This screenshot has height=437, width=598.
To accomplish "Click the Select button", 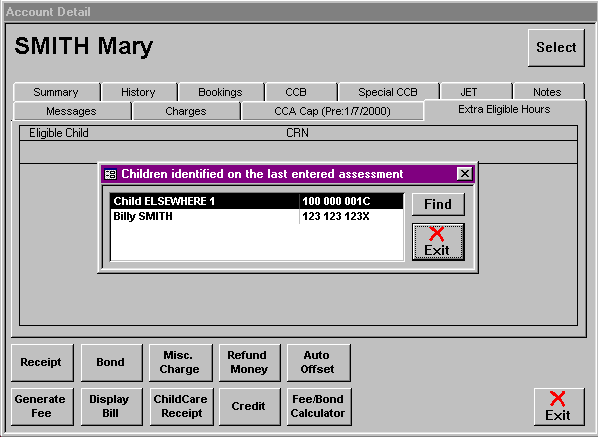I will tap(556, 48).
